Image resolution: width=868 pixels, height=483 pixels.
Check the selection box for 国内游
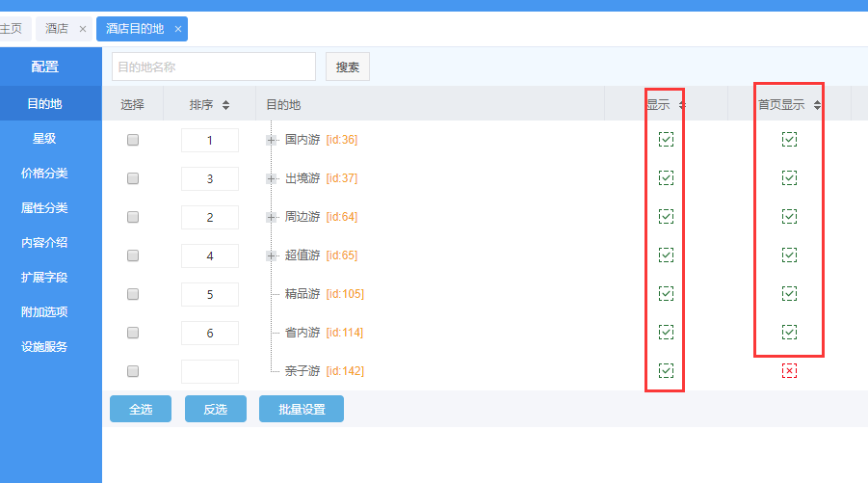[x=133, y=140]
